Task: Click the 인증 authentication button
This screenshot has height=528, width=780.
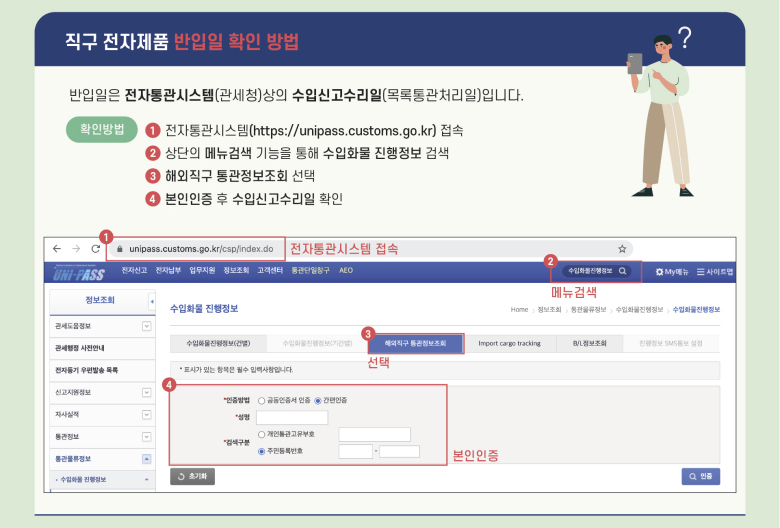Action: point(700,476)
